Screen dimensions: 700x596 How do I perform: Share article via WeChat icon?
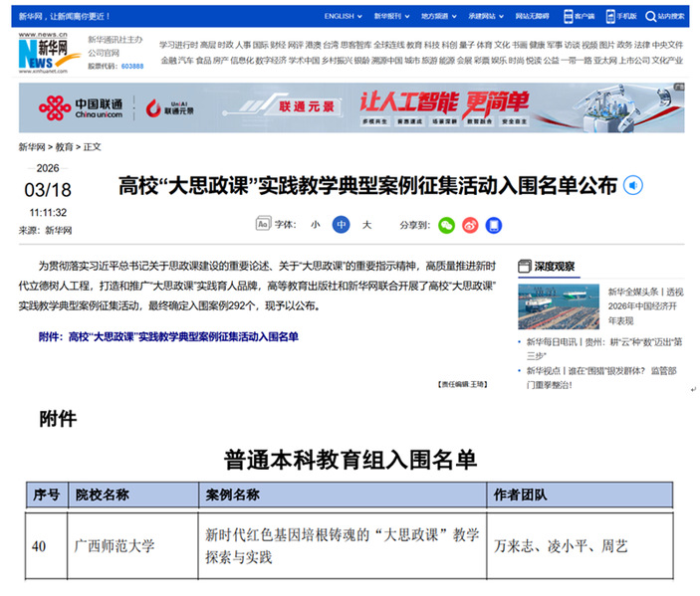446,225
